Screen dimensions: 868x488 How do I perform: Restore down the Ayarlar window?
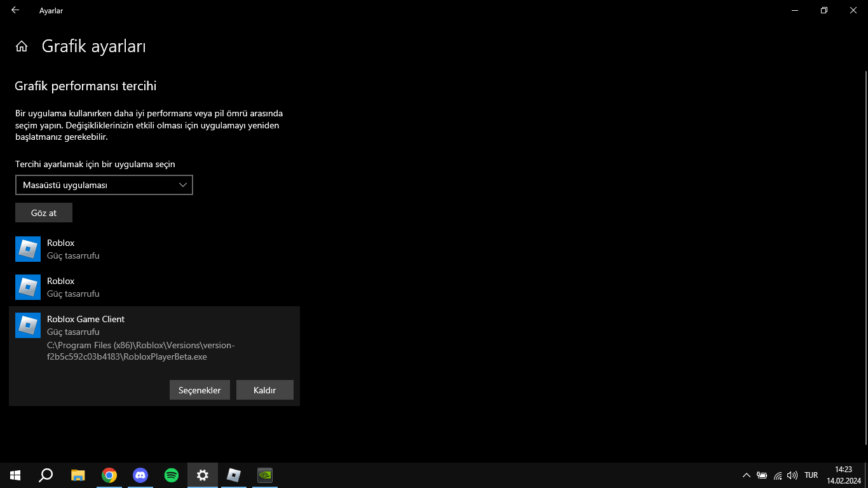tap(824, 10)
